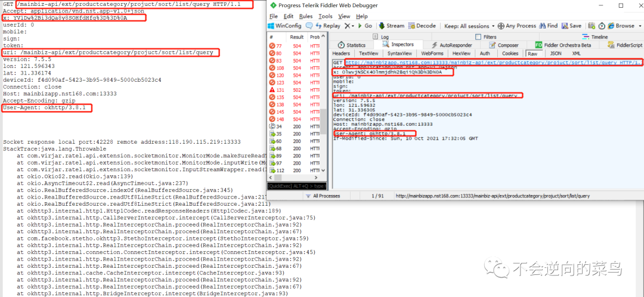This screenshot has height=297, width=644.
Task: Open the FiddlerScript tab
Action: 625,45
